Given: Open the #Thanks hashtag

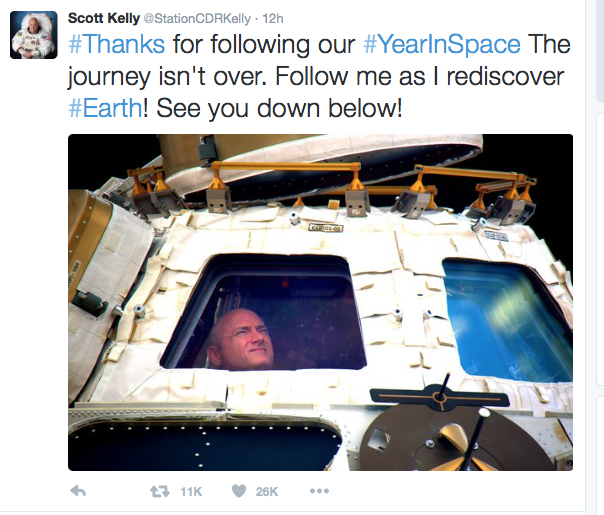Looking at the screenshot, I should click(x=117, y=44).
